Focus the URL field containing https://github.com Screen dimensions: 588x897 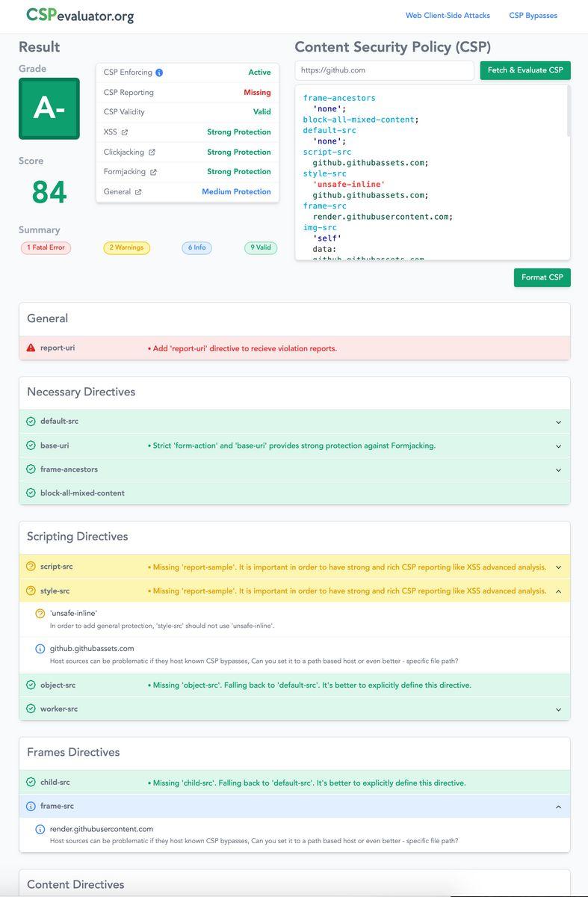pyautogui.click(x=384, y=70)
